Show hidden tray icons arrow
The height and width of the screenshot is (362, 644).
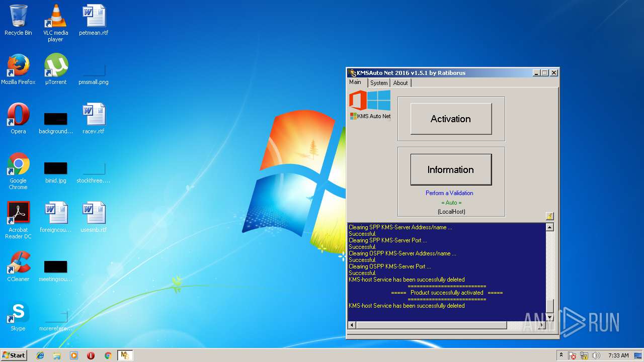(x=561, y=355)
